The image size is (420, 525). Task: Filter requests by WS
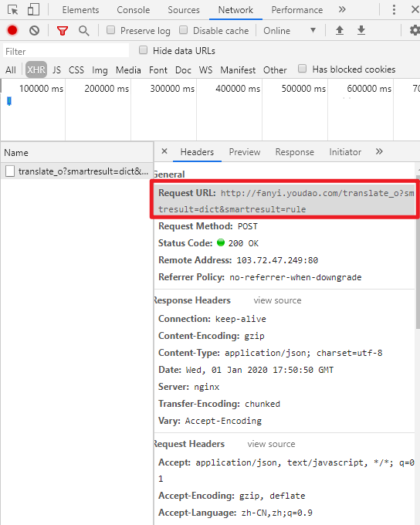(x=205, y=70)
